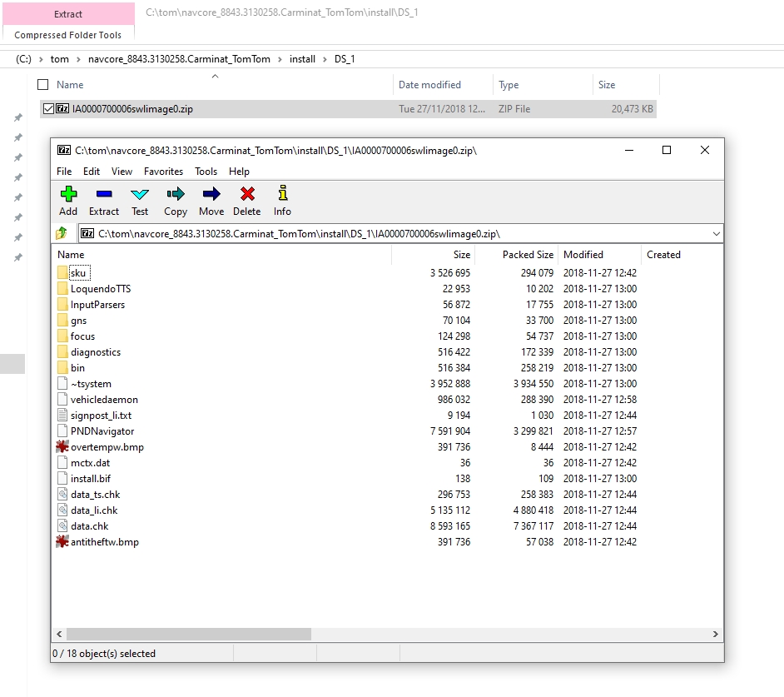Uncheck the IA0000700006swlimage0.zip checkbox

click(48, 108)
